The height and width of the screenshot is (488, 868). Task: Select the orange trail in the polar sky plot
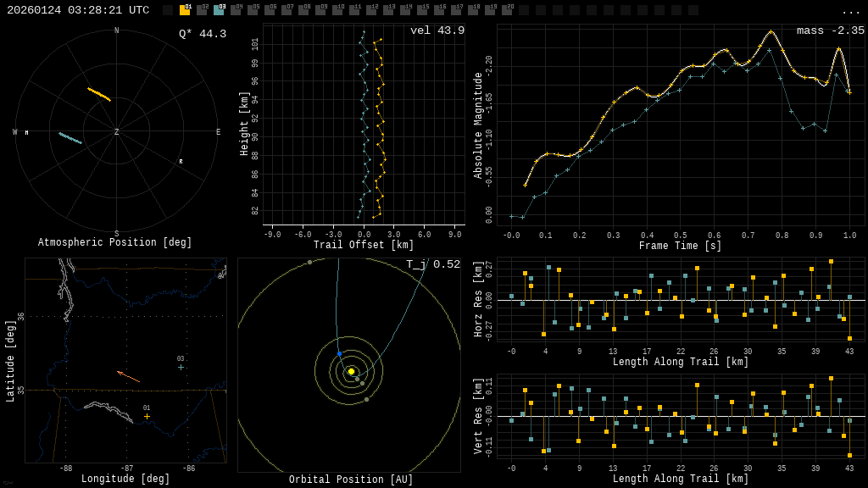(99, 94)
